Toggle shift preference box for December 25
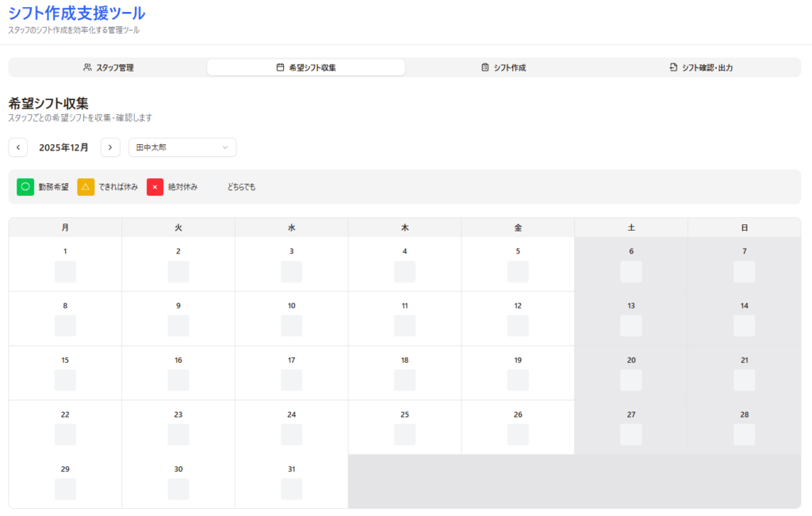812x516 pixels. click(404, 434)
